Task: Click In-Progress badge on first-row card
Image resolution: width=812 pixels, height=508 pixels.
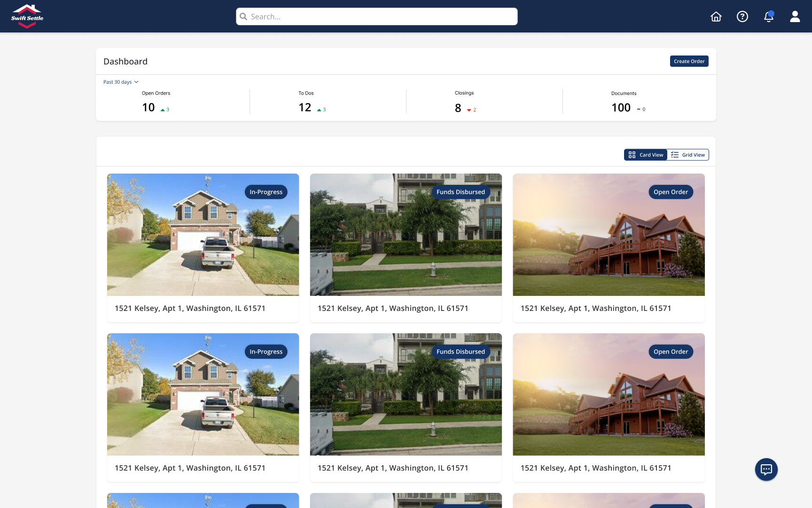Action: point(266,192)
